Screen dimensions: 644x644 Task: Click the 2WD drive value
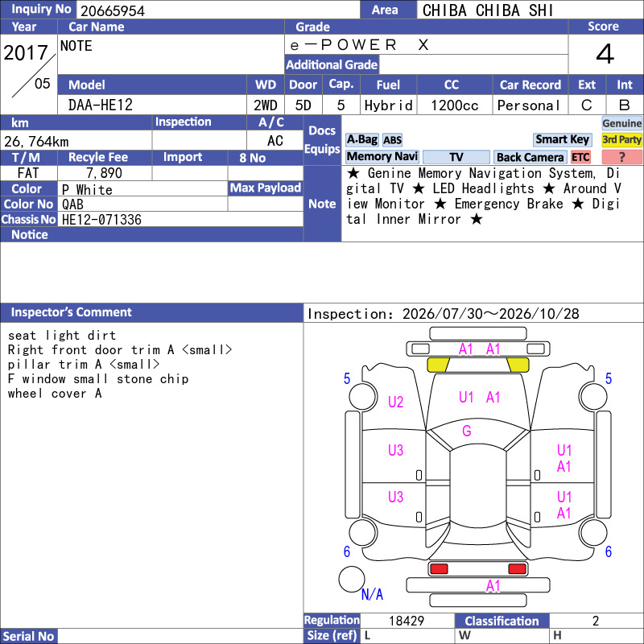click(266, 105)
